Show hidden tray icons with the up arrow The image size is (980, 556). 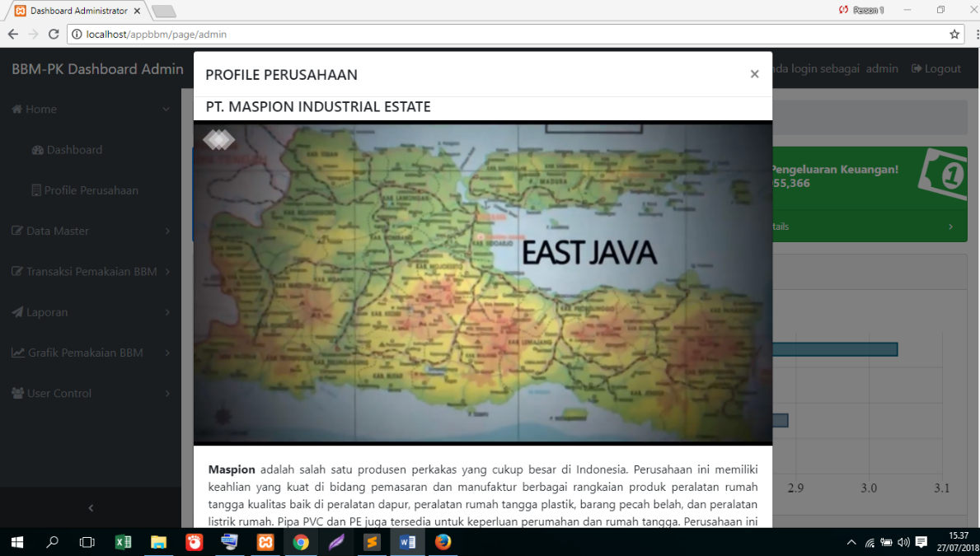coord(851,542)
